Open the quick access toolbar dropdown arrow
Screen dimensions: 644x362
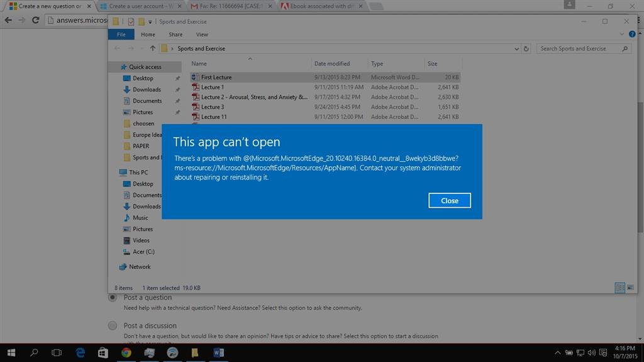click(150, 22)
